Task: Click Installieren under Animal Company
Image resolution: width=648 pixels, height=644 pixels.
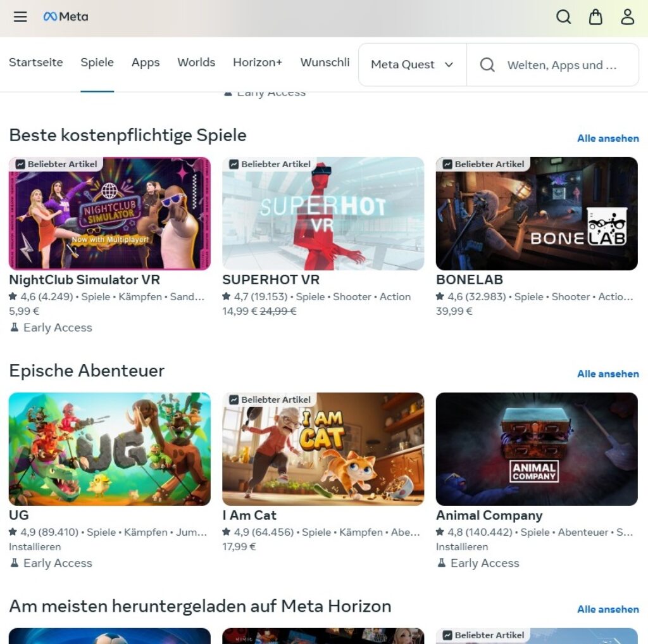Action: click(462, 546)
